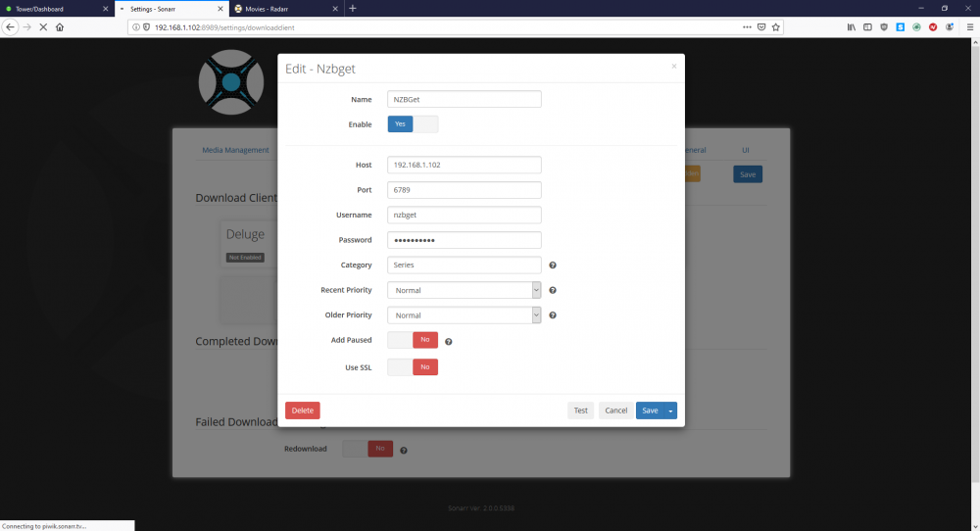The width and height of the screenshot is (980, 531).
Task: Show site information in the address bar
Action: tap(136, 27)
